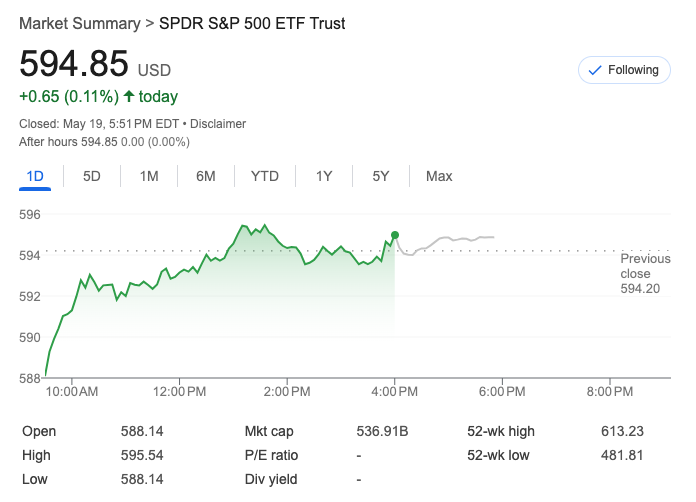Select the Max range tab
Screen dimensions: 696x502
(x=439, y=176)
